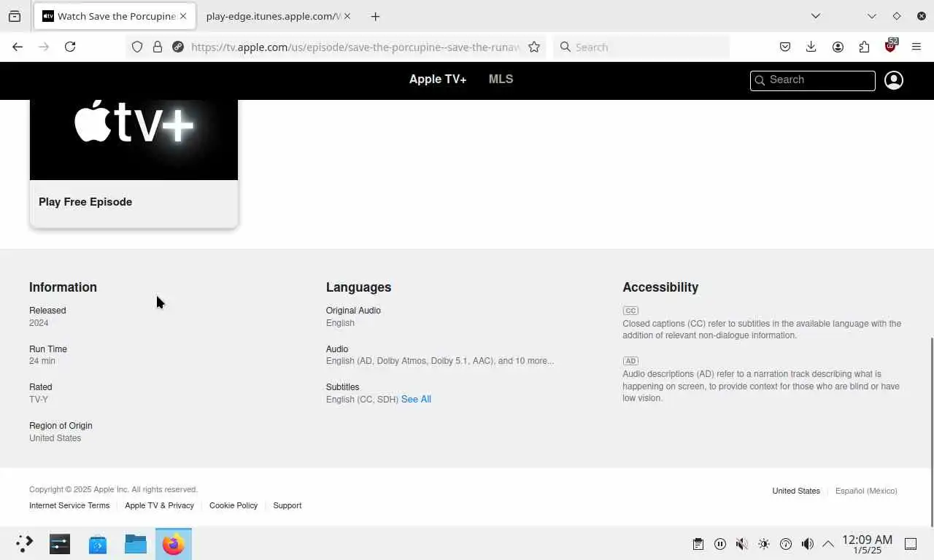
Task: Click the media pause tray icon
Action: 720,544
